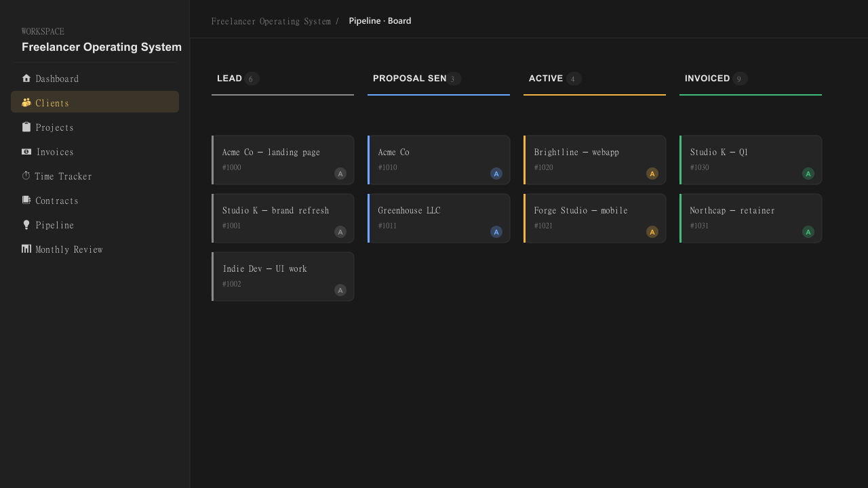The width and height of the screenshot is (868, 488).
Task: Click the LEAD column count badge
Action: pos(252,79)
